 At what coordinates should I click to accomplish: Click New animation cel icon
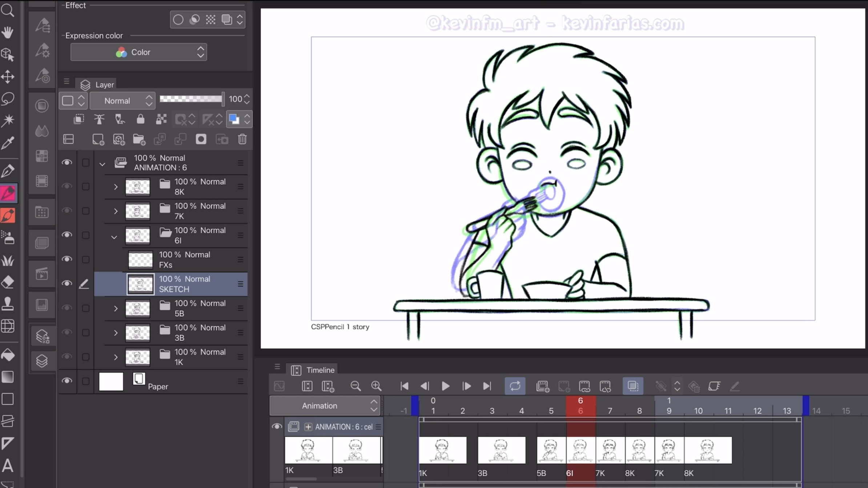pos(543,386)
